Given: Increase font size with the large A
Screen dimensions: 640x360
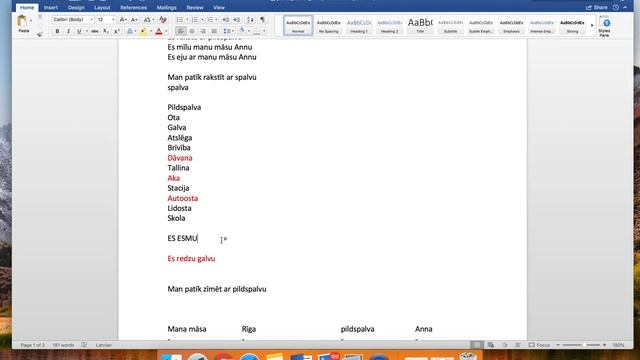Looking at the screenshot, I should coord(122,20).
